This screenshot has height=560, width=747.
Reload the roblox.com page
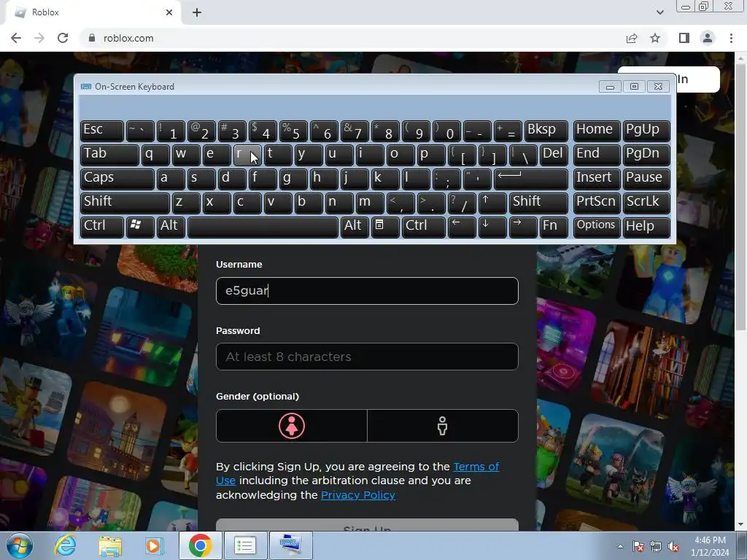(x=63, y=38)
